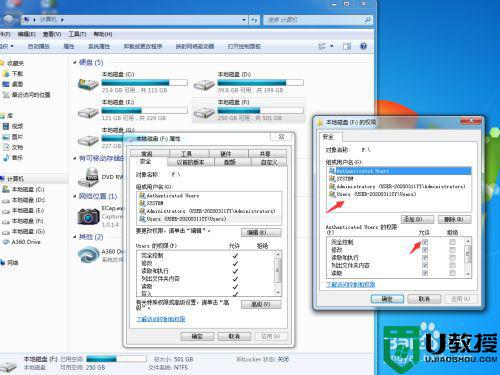Select the local disk (C:) drive icon
The width and height of the screenshot is (500, 375).
tap(88, 84)
